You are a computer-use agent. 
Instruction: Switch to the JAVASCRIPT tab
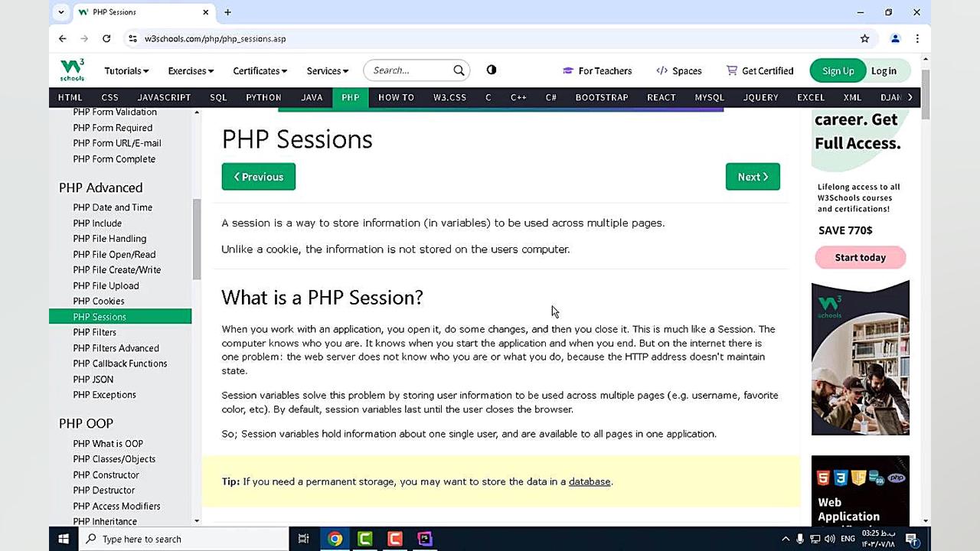[x=164, y=97]
